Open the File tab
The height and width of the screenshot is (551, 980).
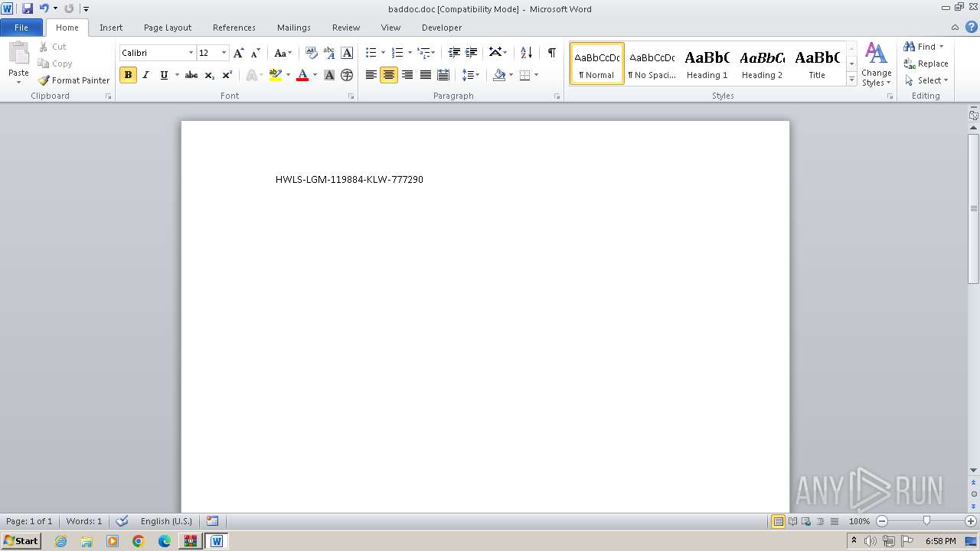(21, 28)
